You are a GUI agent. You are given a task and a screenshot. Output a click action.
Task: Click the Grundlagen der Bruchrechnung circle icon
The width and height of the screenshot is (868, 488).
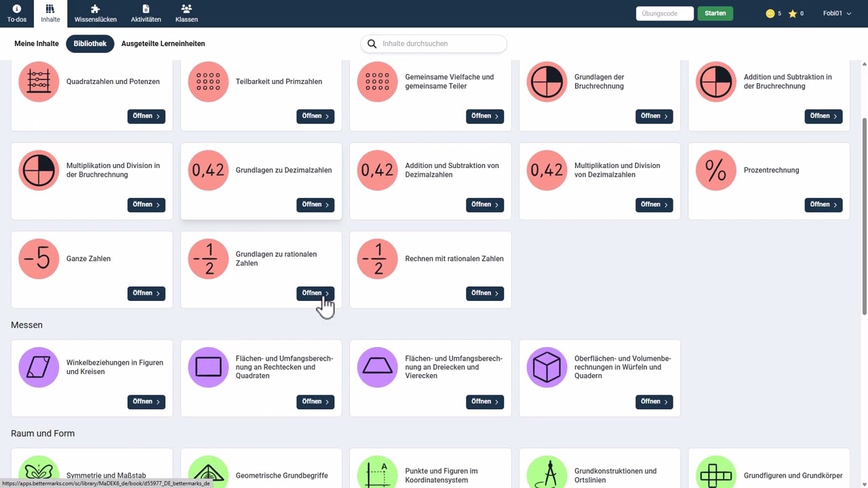[547, 82]
